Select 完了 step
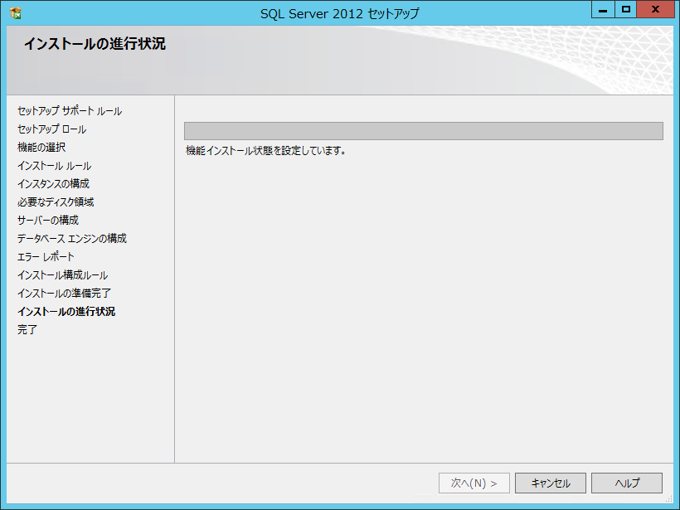This screenshot has height=510, width=680. point(27,330)
